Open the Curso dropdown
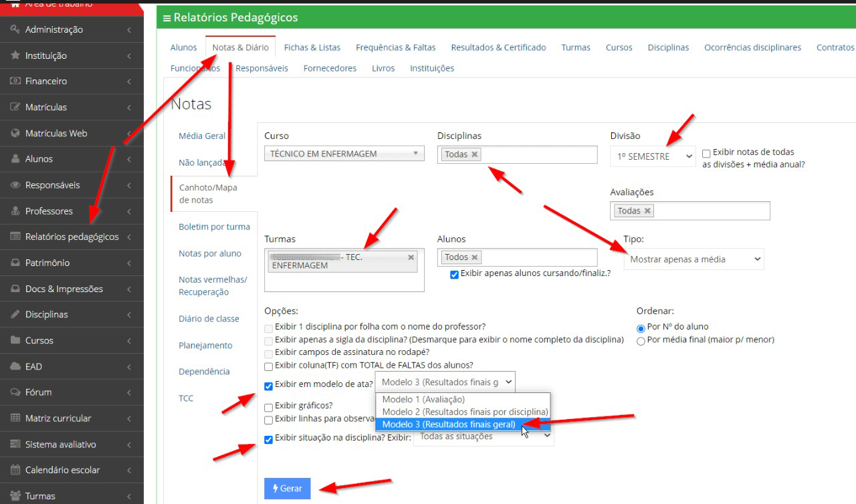The height and width of the screenshot is (504, 856). click(344, 154)
